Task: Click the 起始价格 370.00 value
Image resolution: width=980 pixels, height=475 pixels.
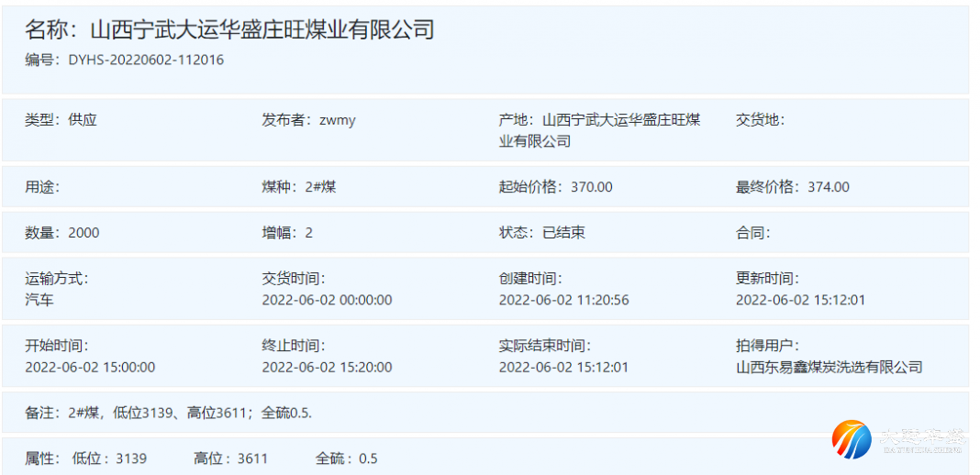Action: (x=591, y=187)
